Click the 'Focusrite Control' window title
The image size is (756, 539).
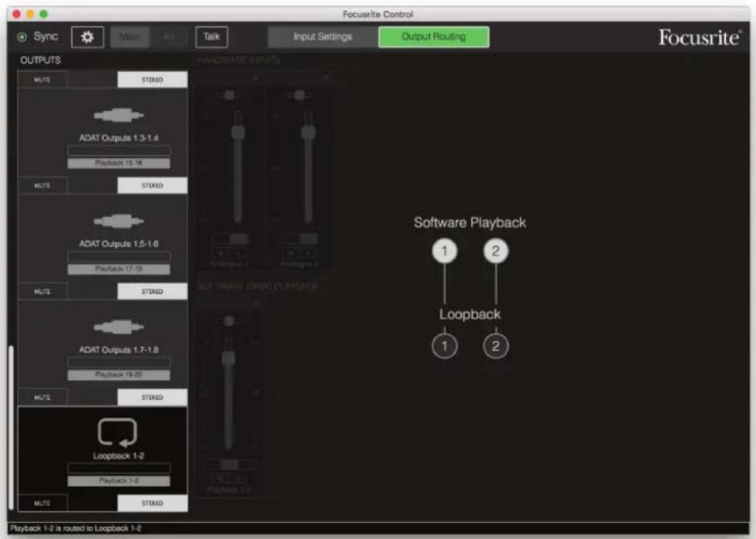tap(377, 15)
